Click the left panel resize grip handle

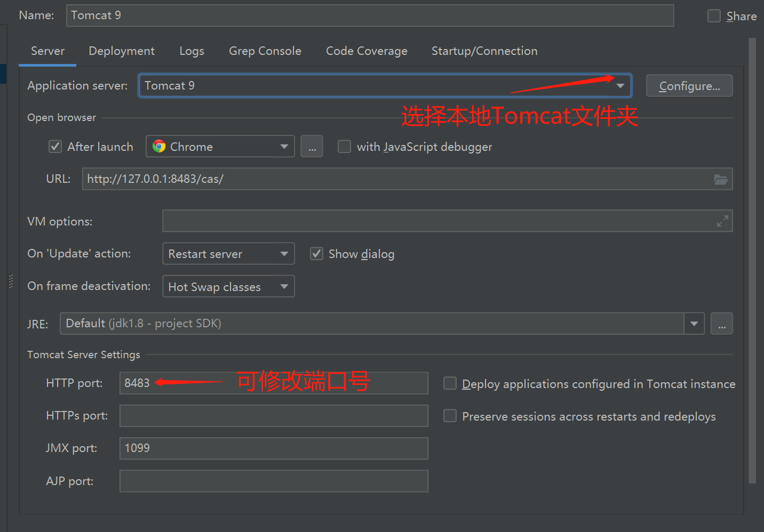(11, 281)
